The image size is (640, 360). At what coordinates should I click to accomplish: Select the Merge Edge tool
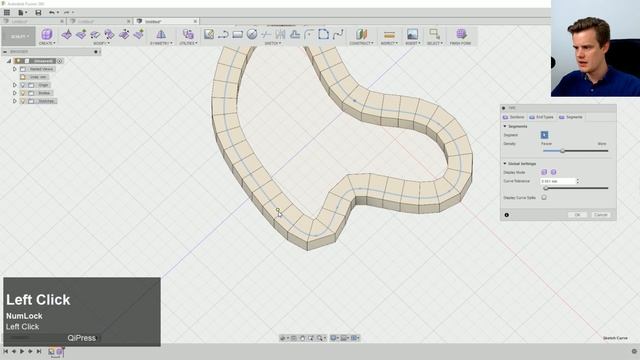click(124, 35)
